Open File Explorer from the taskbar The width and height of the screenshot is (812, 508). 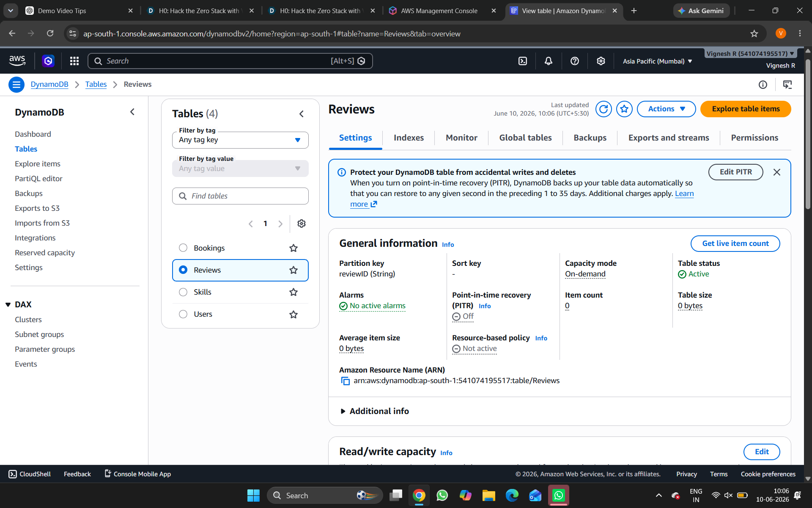click(x=489, y=495)
